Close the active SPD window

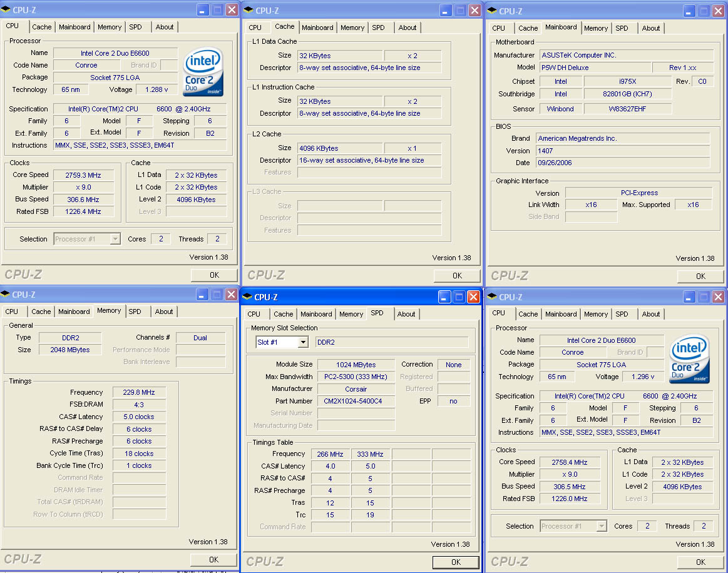(473, 297)
